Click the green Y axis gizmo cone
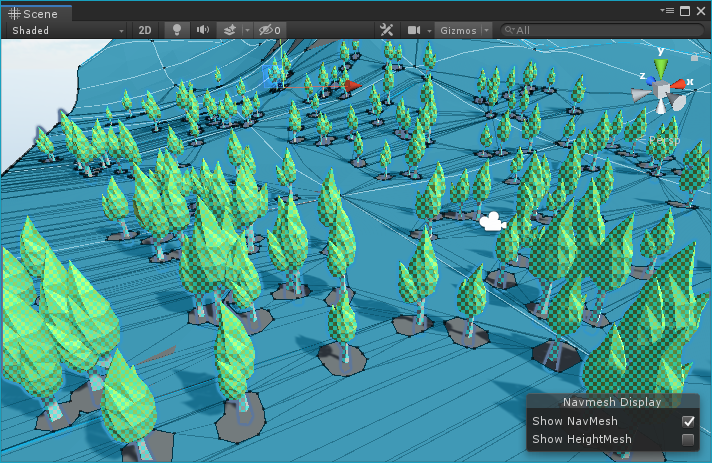The image size is (712, 463). point(661,69)
